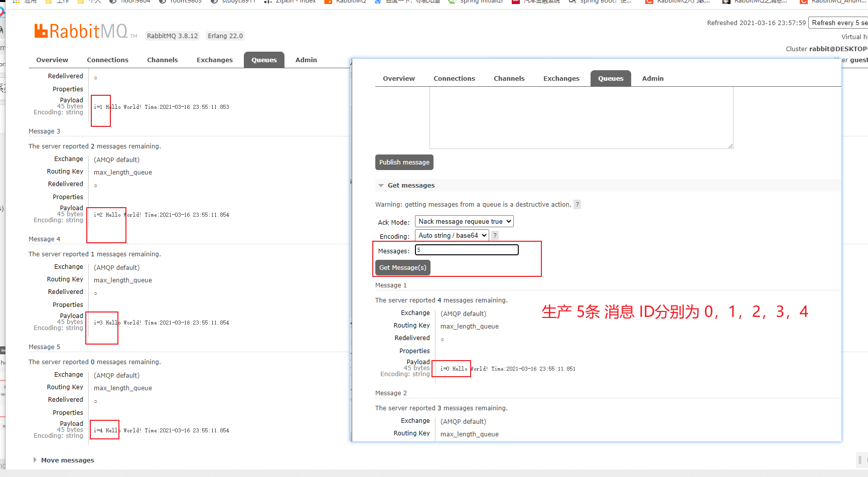
Task: Click the Publish message button
Action: [404, 162]
